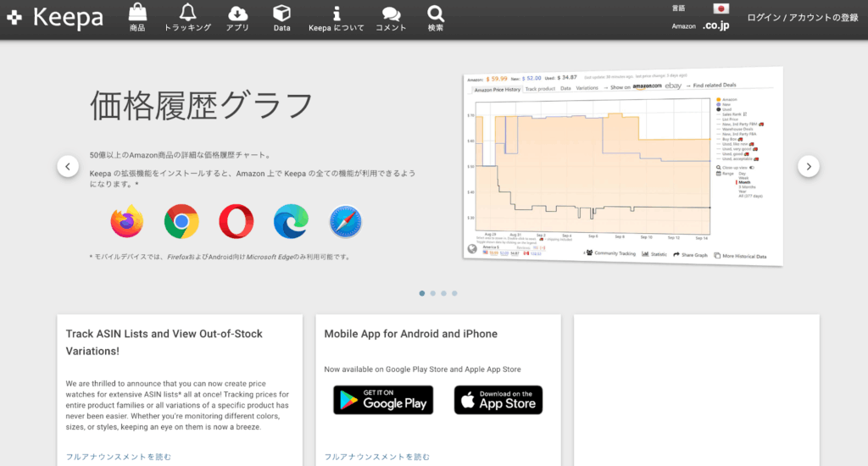Image resolution: width=868 pixels, height=466 pixels.
Task: Open the トラッキング bell menu
Action: [187, 18]
